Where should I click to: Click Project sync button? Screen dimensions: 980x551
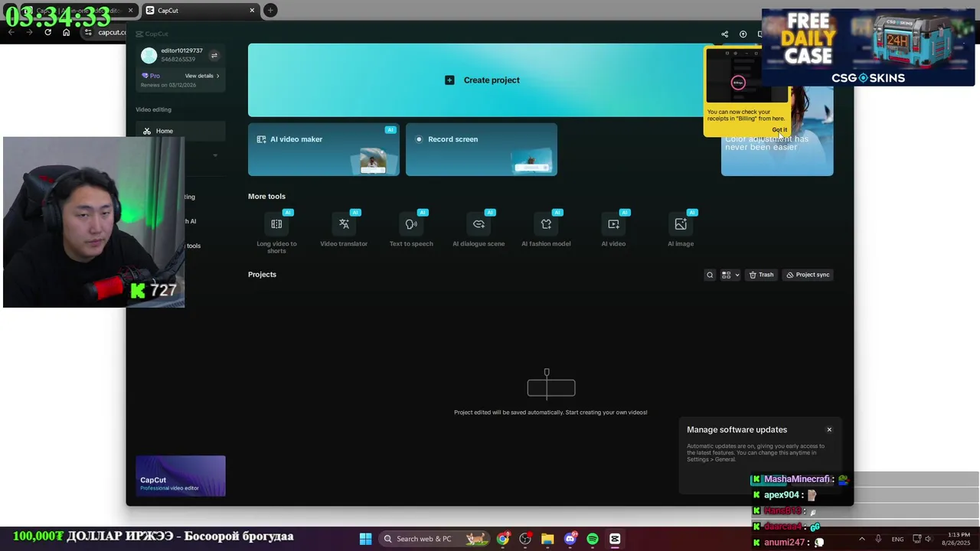pos(808,275)
